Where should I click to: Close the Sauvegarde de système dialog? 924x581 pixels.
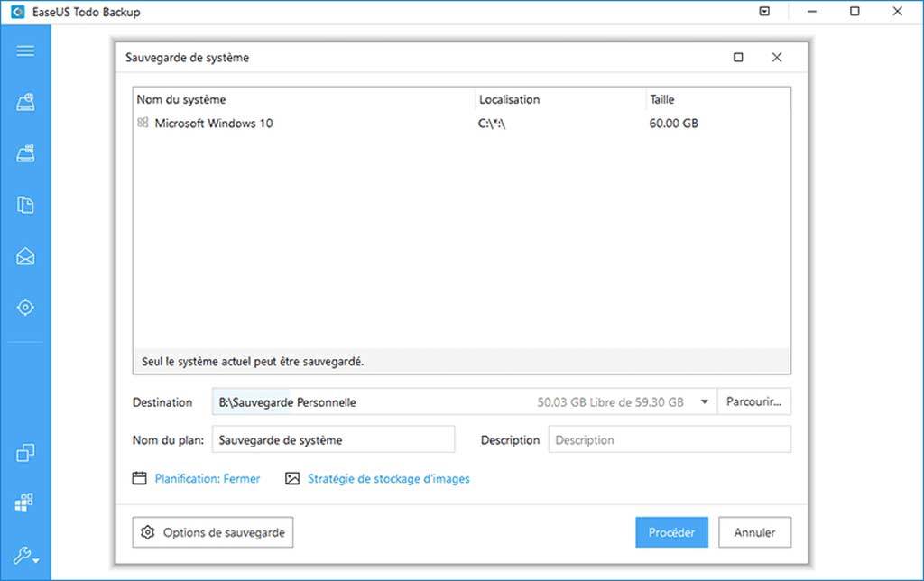click(x=777, y=57)
